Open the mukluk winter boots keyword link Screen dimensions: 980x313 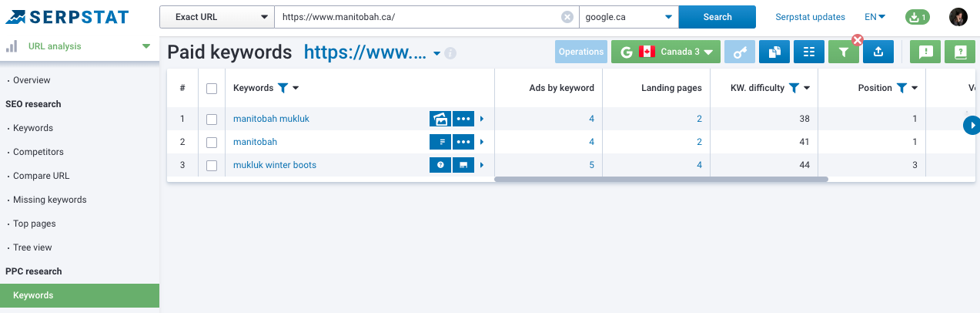point(275,165)
